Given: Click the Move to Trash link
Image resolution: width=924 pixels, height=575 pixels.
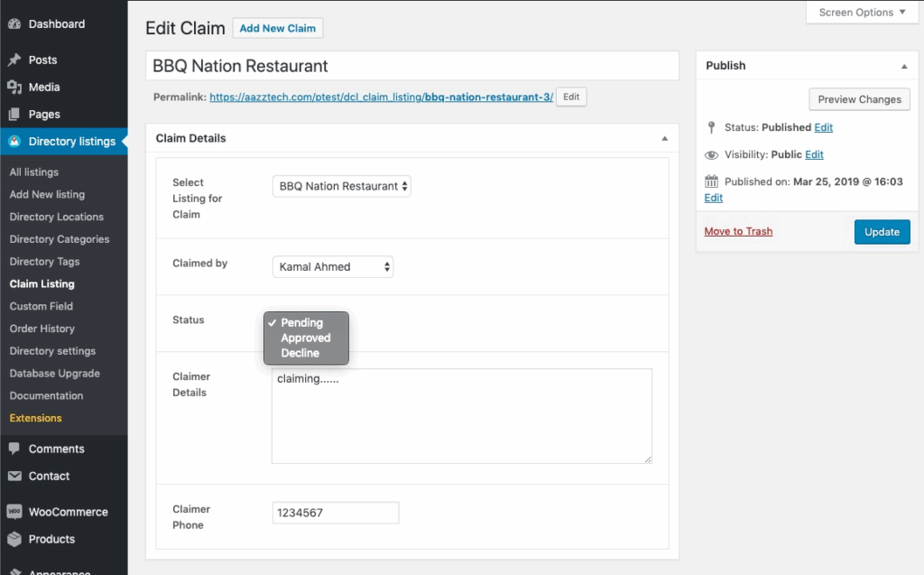Looking at the screenshot, I should (738, 231).
